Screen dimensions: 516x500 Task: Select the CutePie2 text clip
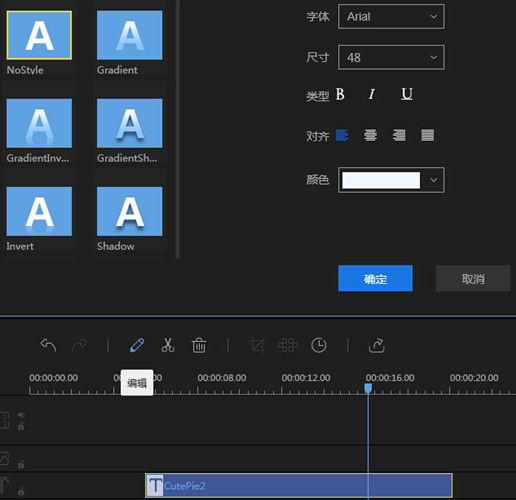coord(299,485)
